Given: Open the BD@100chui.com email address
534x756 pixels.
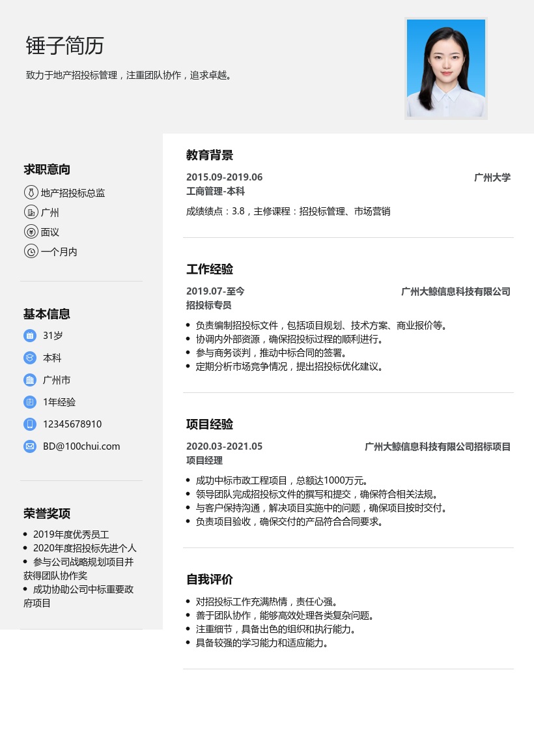Looking at the screenshot, I should tap(81, 446).
